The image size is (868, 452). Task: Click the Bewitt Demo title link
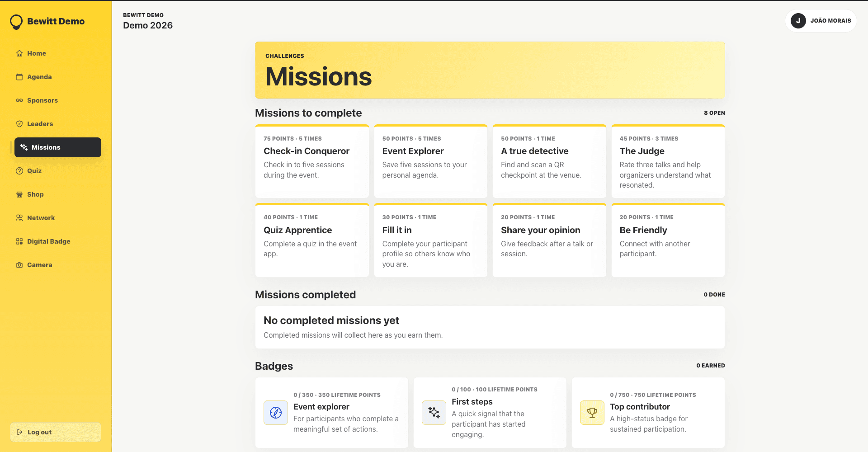56,21
